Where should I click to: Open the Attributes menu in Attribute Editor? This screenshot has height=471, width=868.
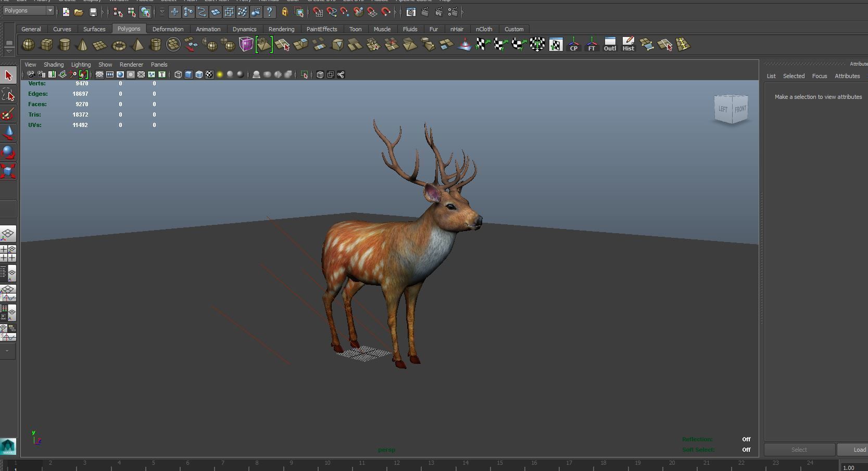[847, 76]
